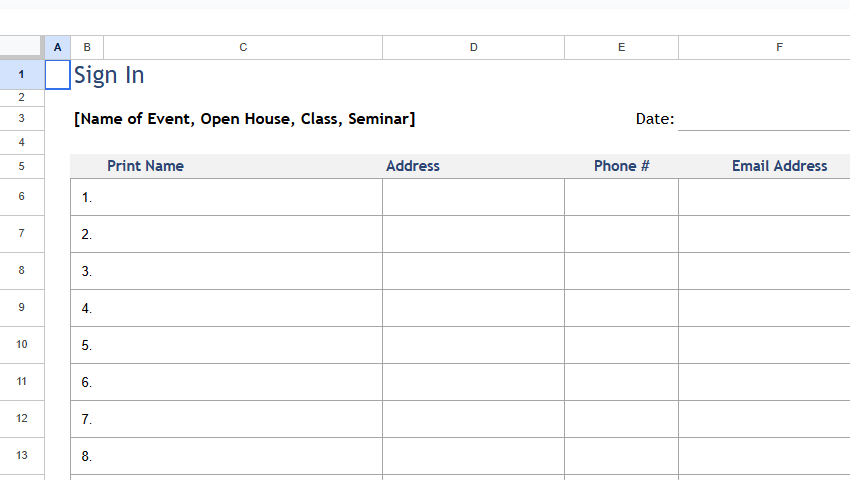Click the Name of Event placeholder text
The image size is (850, 480).
[245, 119]
